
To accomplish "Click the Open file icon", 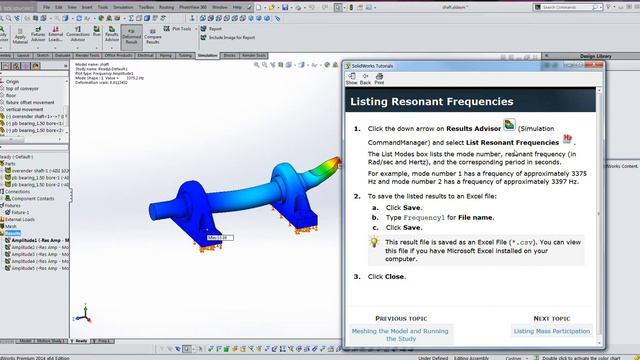I will coord(271,7).
